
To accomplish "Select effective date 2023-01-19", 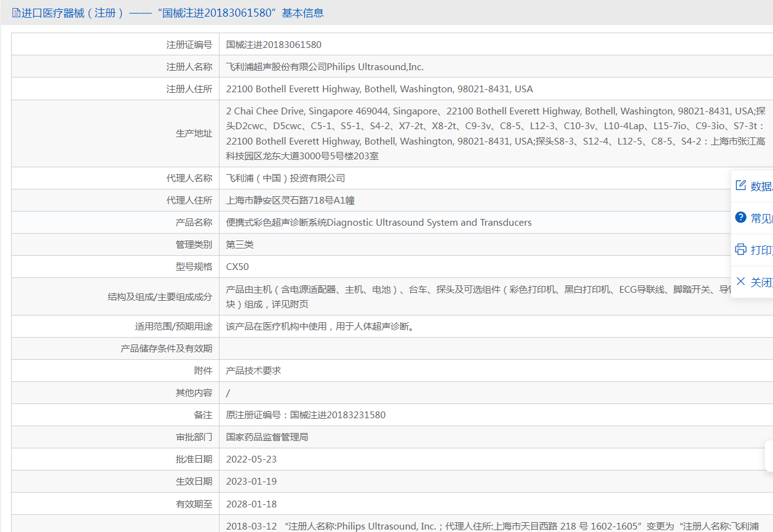I will point(252,482).
